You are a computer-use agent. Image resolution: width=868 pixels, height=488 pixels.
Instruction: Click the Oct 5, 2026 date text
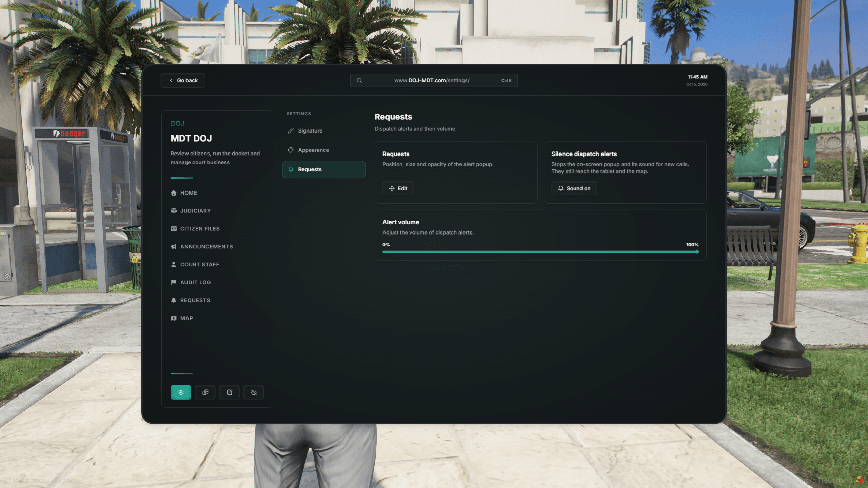pos(697,84)
